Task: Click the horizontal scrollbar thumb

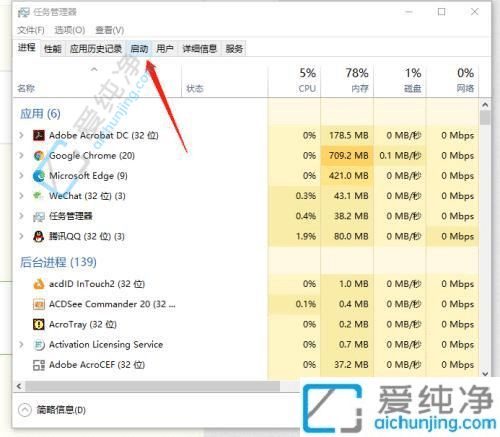Action: point(153,386)
